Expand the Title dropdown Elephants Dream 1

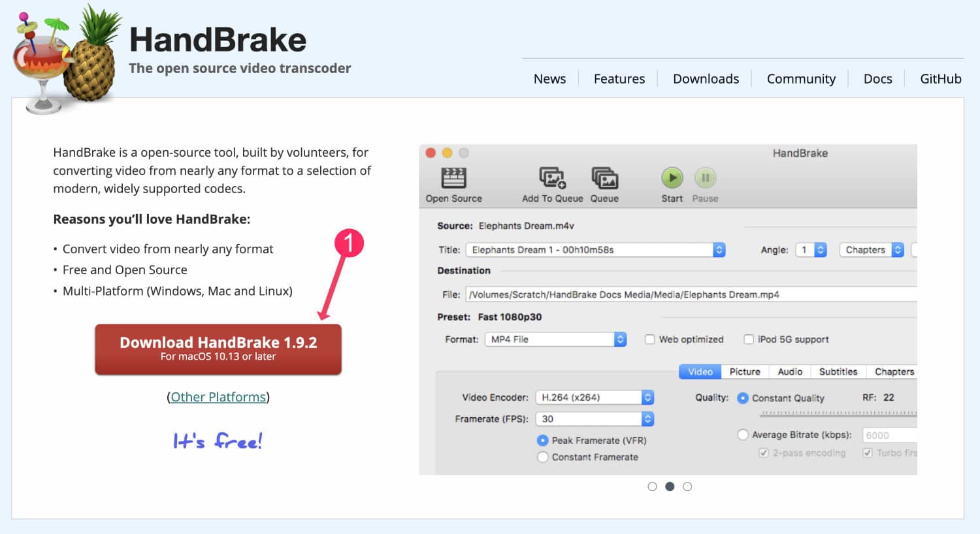[x=595, y=250]
